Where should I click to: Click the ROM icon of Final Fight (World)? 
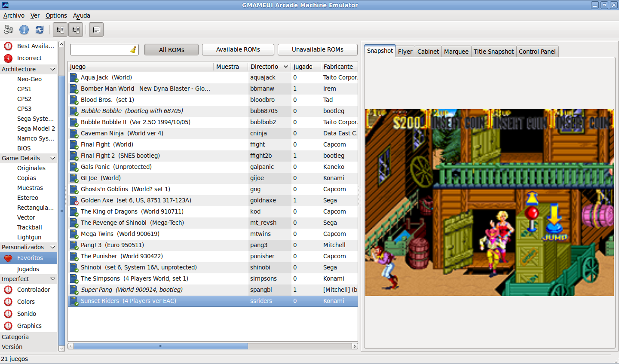[x=74, y=145]
